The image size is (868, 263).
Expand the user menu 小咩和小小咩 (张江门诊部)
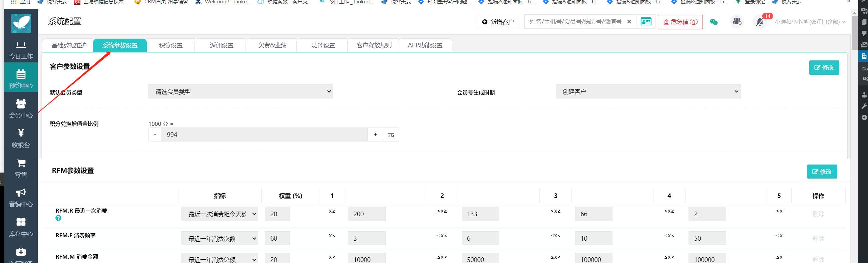[x=810, y=22]
